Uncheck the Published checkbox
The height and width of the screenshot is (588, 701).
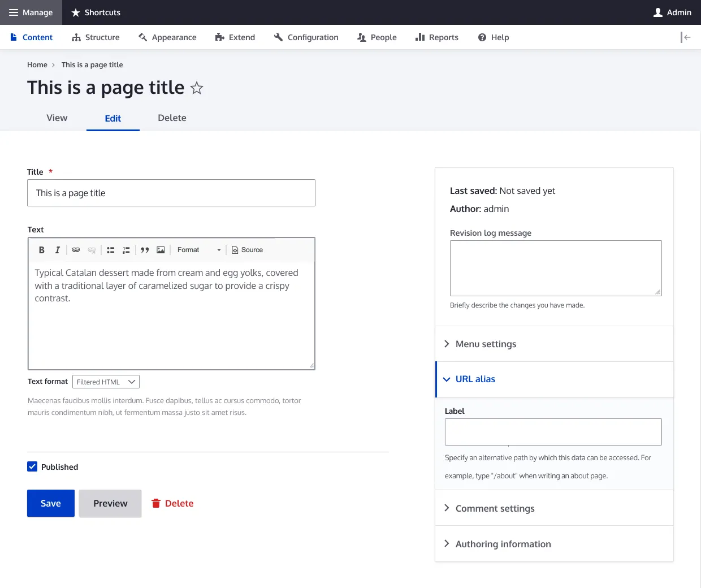pos(32,466)
